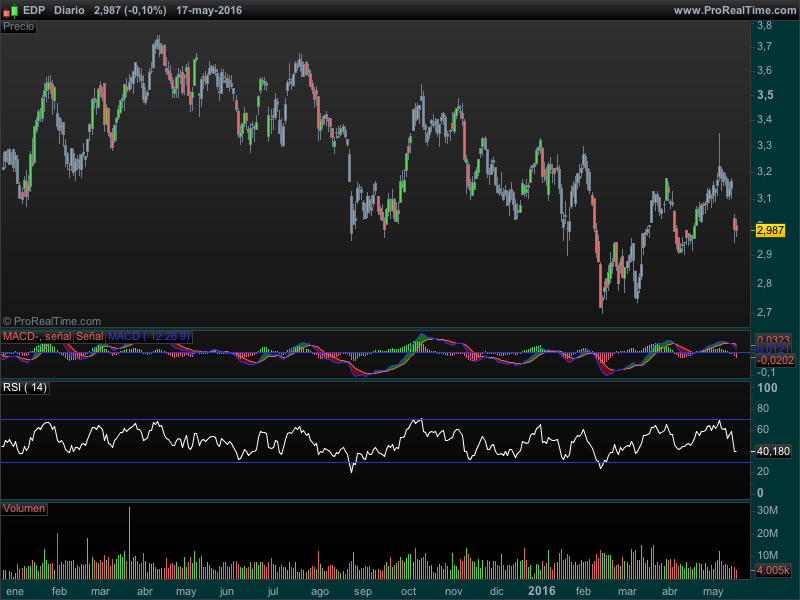Open the www.ProRealTime.com link

click(x=735, y=10)
